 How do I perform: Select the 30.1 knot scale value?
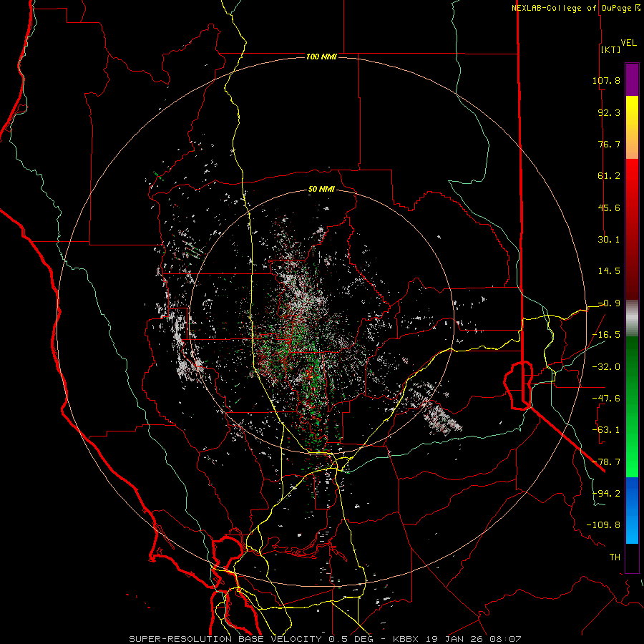(609, 240)
